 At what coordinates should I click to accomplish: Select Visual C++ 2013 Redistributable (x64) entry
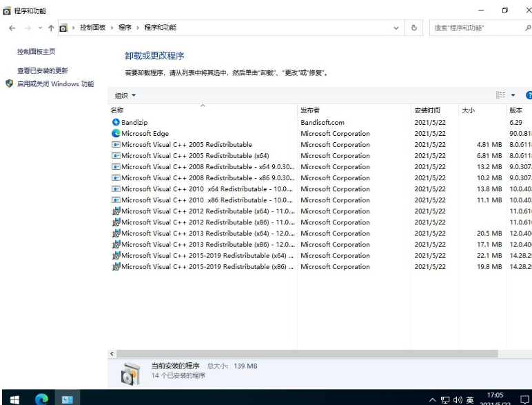[x=208, y=233]
